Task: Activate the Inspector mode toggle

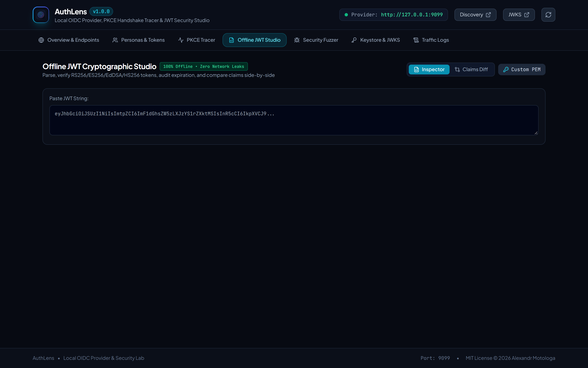Action: (429, 69)
